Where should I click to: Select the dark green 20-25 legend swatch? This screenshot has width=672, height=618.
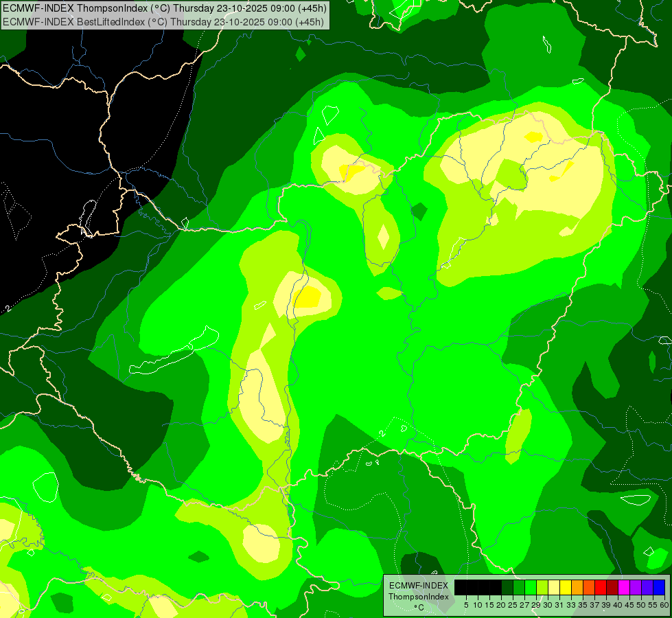(507, 587)
